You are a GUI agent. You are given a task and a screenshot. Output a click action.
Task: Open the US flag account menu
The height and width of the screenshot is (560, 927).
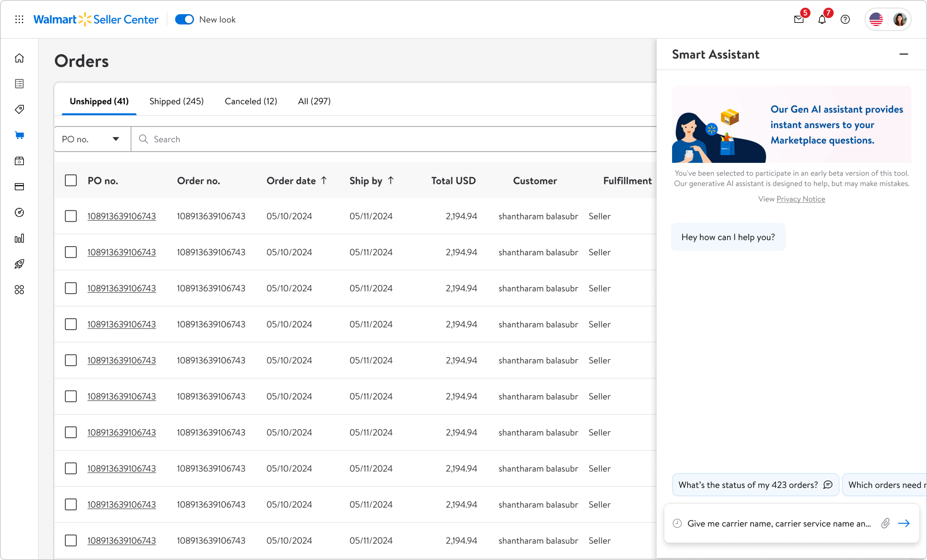[876, 20]
